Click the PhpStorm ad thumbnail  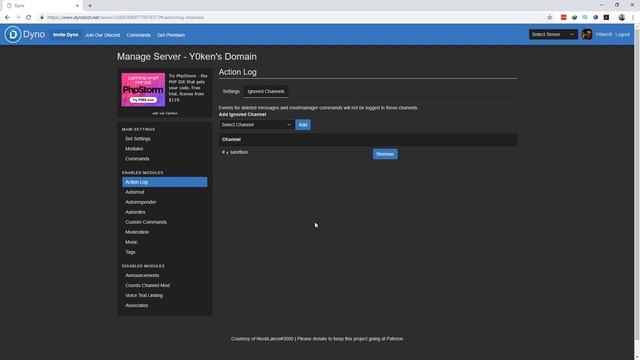pyautogui.click(x=143, y=90)
